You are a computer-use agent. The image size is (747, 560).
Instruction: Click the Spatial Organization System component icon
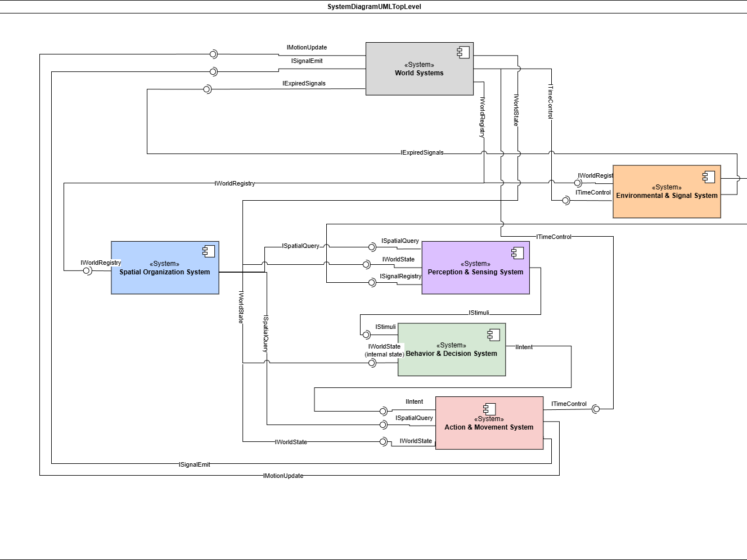tap(209, 251)
